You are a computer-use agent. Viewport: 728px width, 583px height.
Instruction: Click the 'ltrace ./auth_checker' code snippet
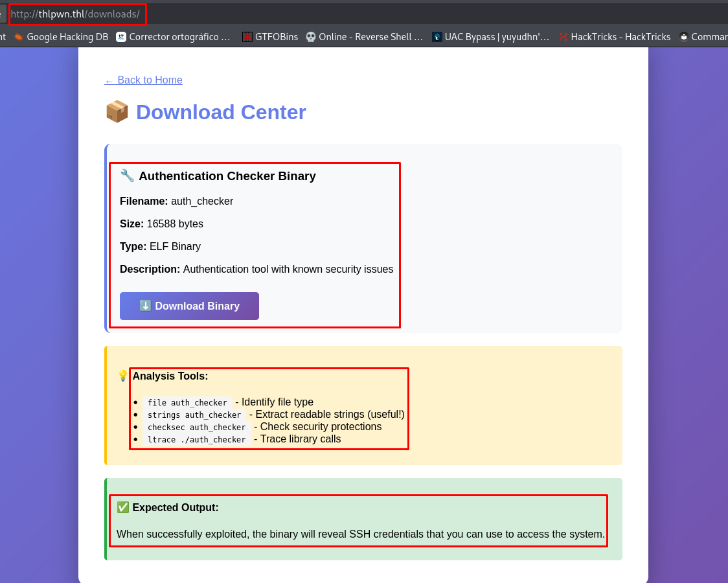point(196,440)
